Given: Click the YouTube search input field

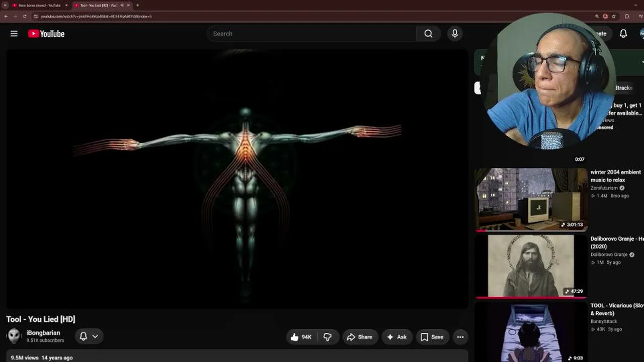Looking at the screenshot, I should tap(311, 34).
